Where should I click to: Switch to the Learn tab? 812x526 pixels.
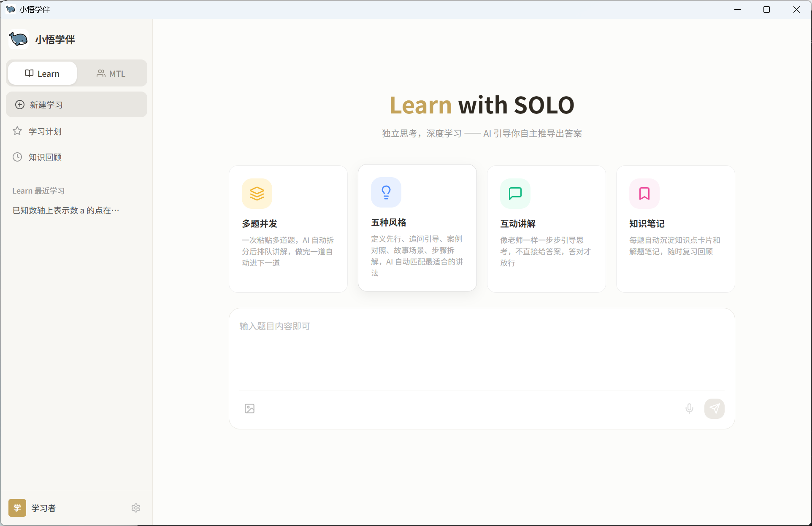pos(42,73)
